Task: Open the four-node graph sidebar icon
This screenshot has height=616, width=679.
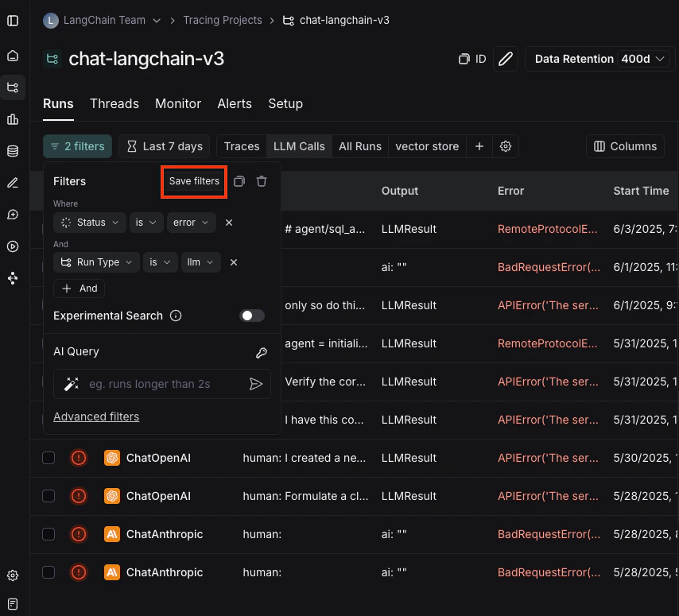Action: click(13, 278)
